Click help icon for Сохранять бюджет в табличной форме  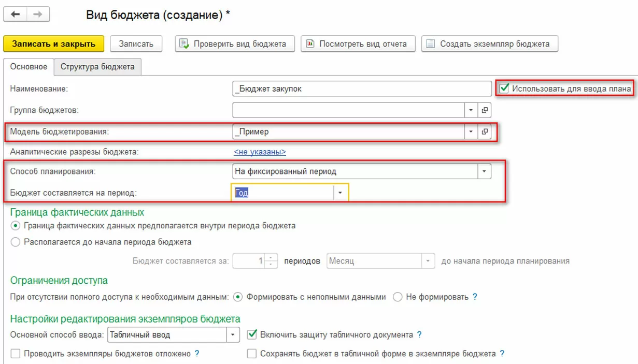[x=502, y=354]
